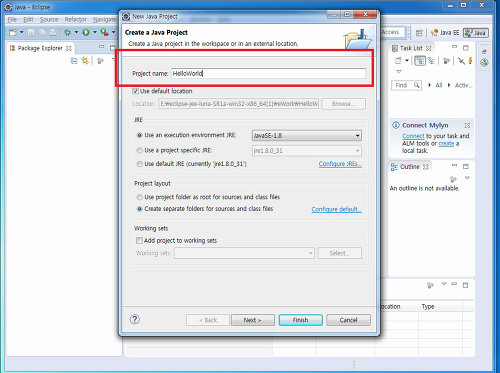Select Package Explorer tab
The image size is (500, 373).
point(40,48)
